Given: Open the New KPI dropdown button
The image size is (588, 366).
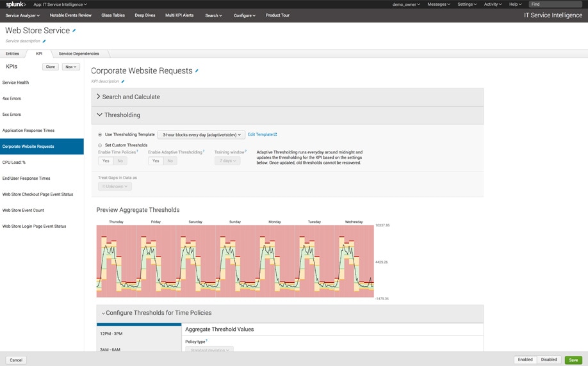Looking at the screenshot, I should point(71,67).
